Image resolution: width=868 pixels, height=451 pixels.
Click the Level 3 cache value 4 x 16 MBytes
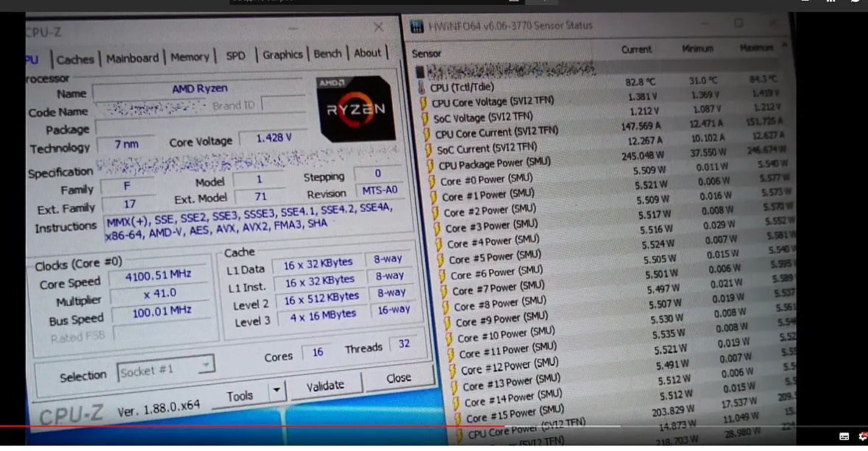(x=323, y=316)
